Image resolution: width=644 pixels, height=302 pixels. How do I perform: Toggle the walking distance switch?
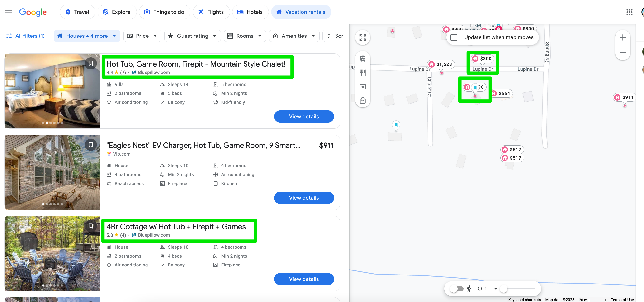[x=456, y=289]
